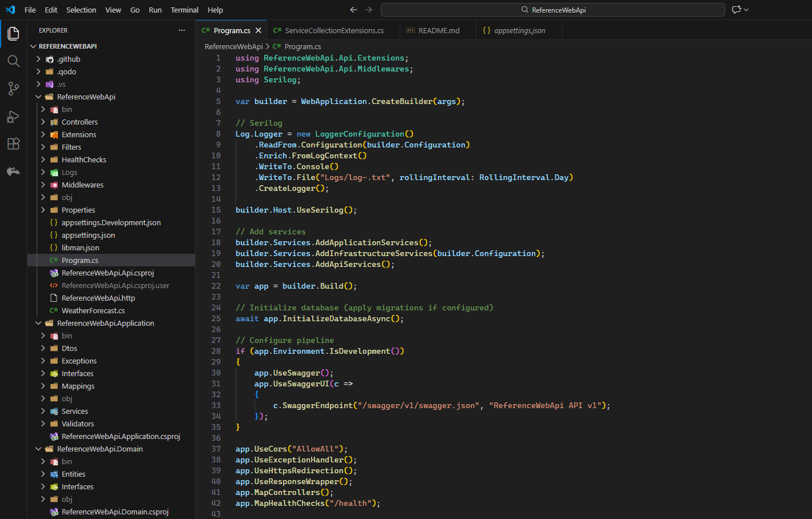This screenshot has height=519, width=812.
Task: Open the Explorer view in activity bar
Action: (14, 34)
